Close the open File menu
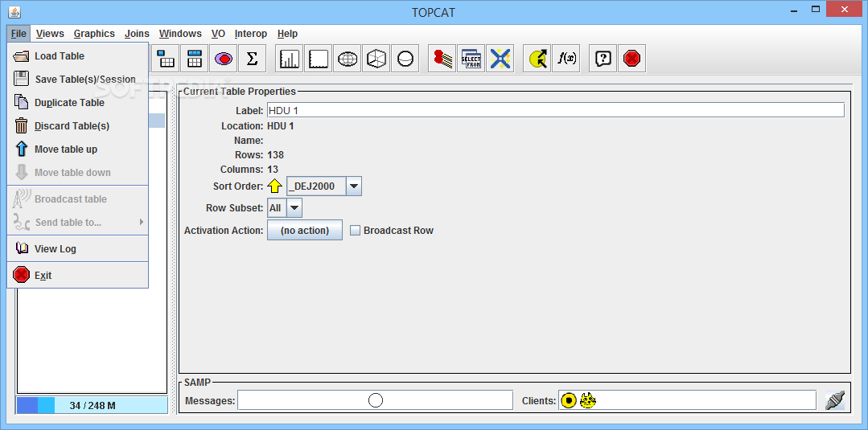Viewport: 868px width, 430px height. click(19, 34)
